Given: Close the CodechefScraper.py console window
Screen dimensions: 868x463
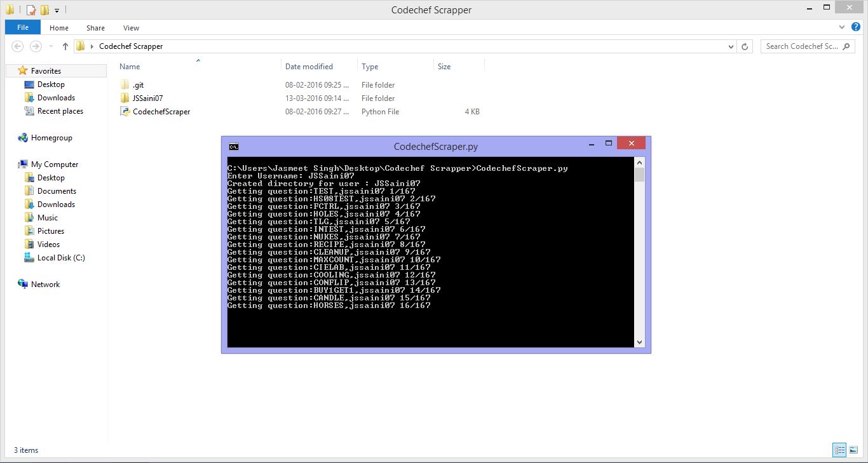Looking at the screenshot, I should pos(631,144).
